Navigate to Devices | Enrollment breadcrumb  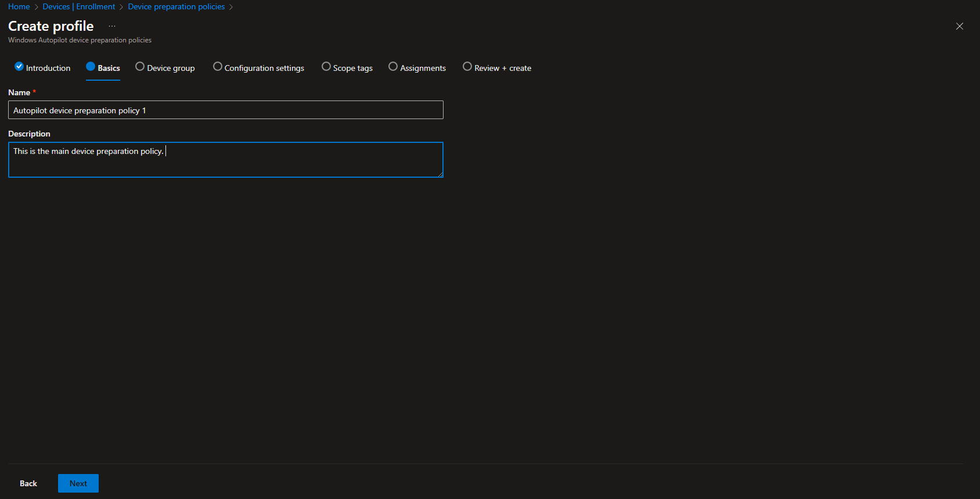click(79, 6)
